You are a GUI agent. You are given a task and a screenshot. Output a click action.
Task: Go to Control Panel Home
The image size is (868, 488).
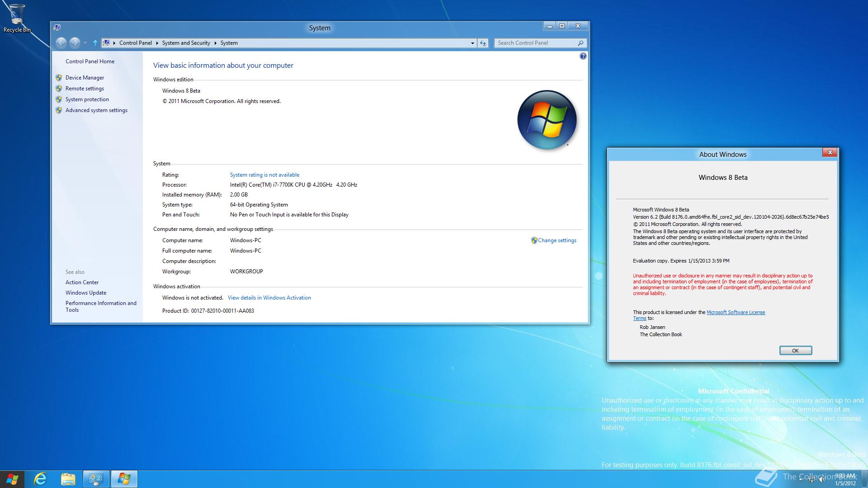(90, 61)
